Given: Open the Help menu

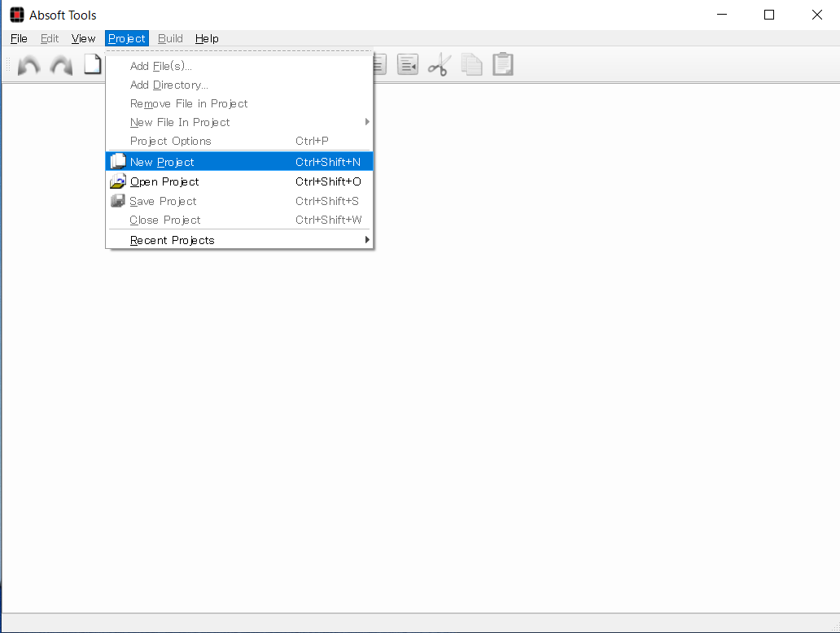Looking at the screenshot, I should (207, 38).
